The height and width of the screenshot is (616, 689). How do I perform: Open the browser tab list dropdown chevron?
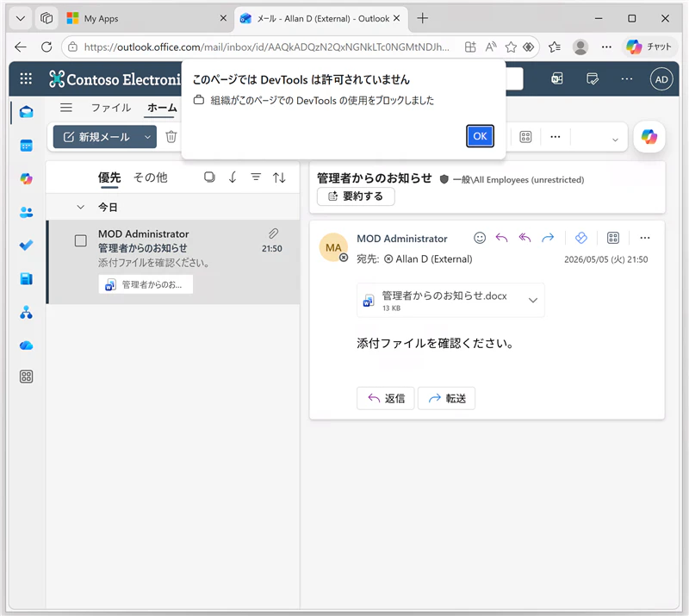(x=20, y=18)
